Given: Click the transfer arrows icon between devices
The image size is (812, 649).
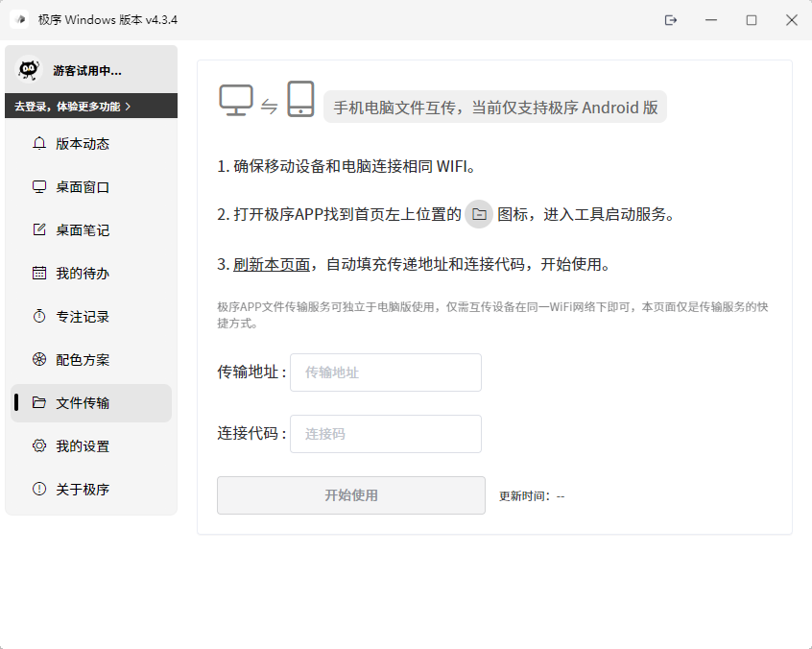Looking at the screenshot, I should click(270, 107).
